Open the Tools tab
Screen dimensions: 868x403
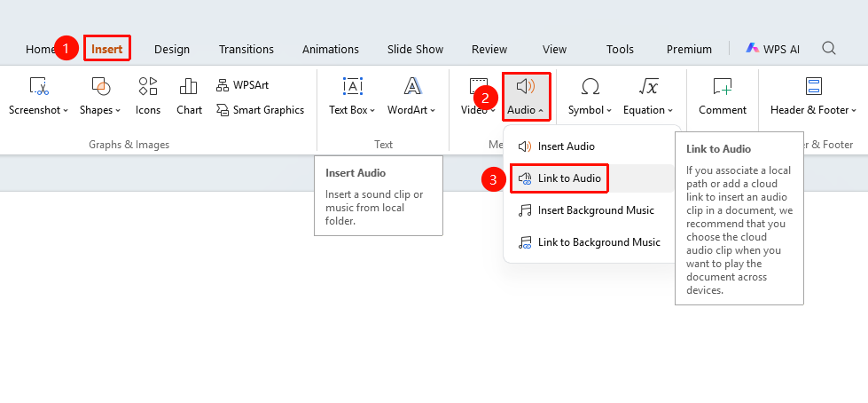coord(620,50)
